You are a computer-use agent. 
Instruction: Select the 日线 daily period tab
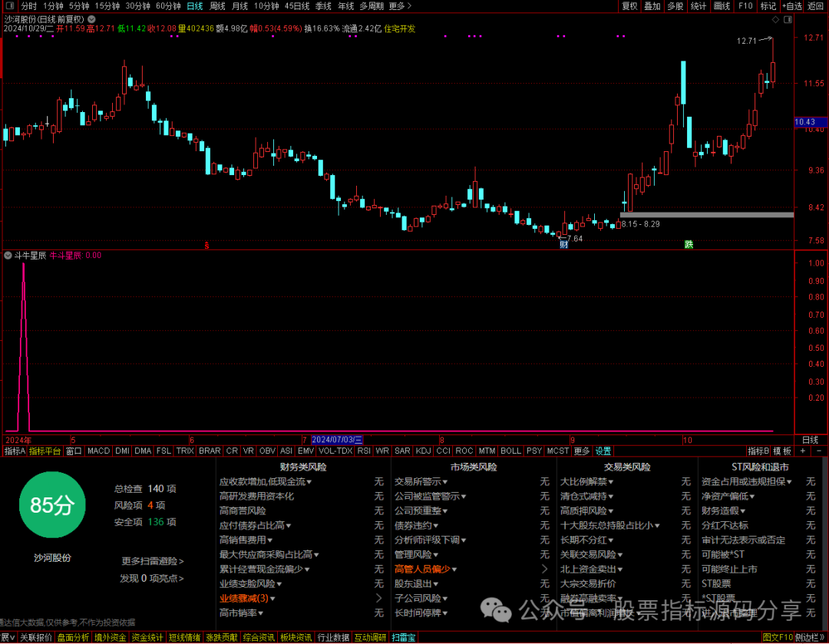click(194, 6)
